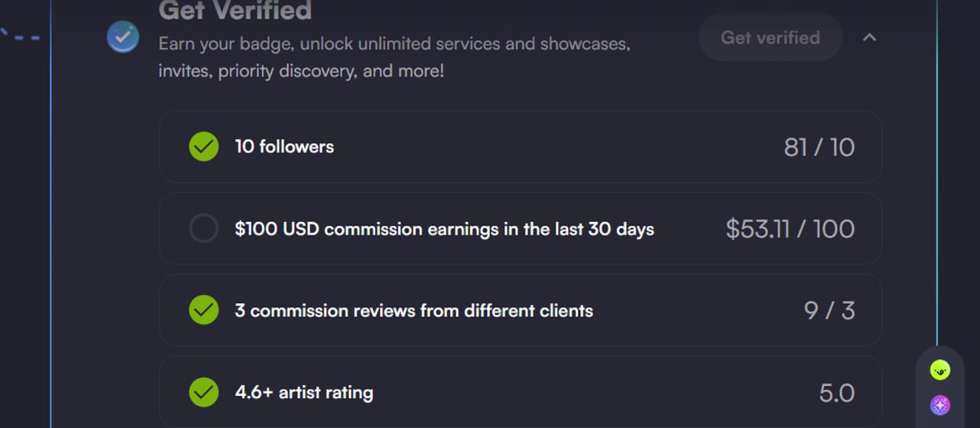980x428 pixels.
Task: Click checkmark beside 4.6+ artist rating
Action: [204, 392]
